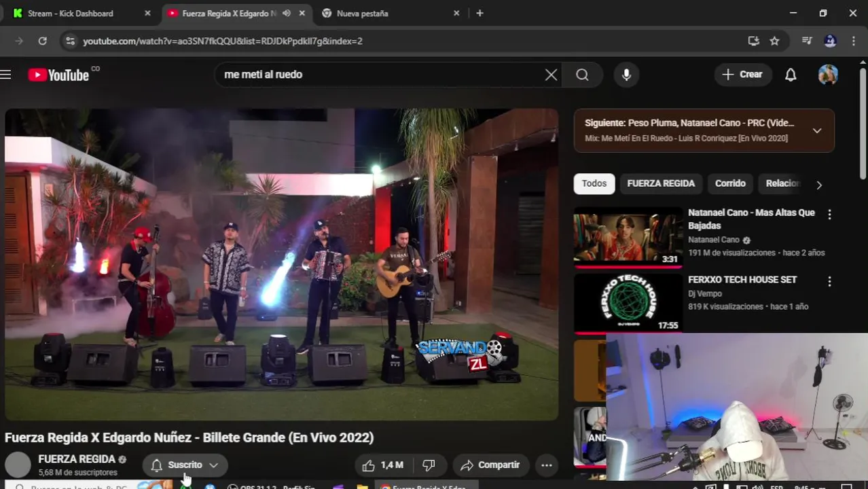Click the Compartir share button
Viewport: 868px width, 489px height.
(x=490, y=465)
